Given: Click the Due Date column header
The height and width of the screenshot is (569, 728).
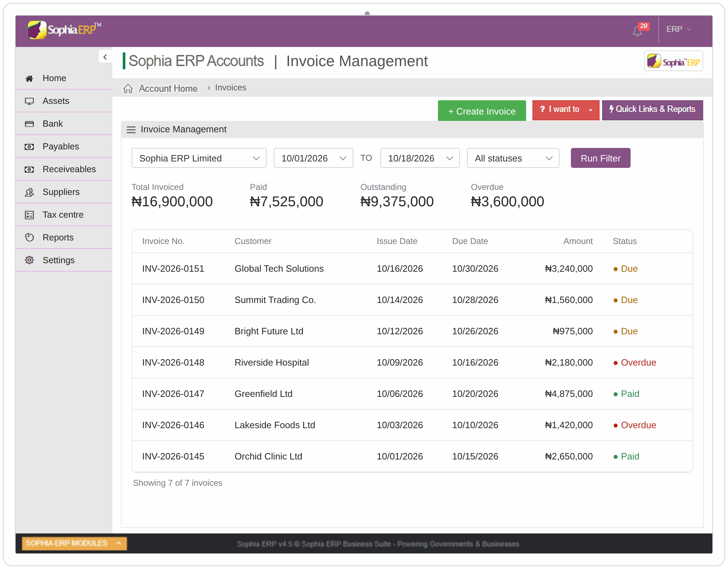Looking at the screenshot, I should 470,241.
